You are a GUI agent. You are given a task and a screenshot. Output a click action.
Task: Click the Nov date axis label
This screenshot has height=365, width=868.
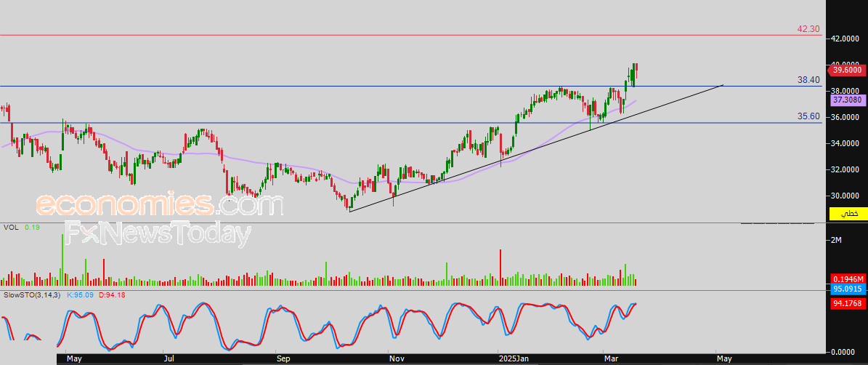coord(397,359)
